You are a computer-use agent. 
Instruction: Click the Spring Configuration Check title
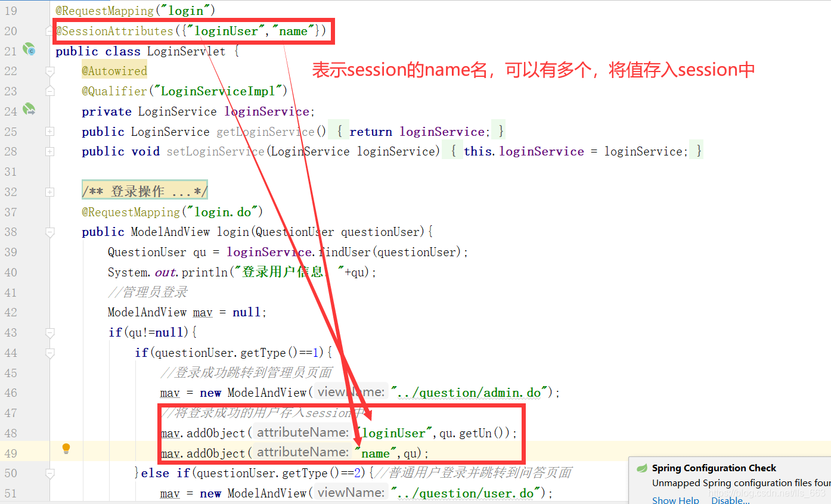[x=714, y=468]
